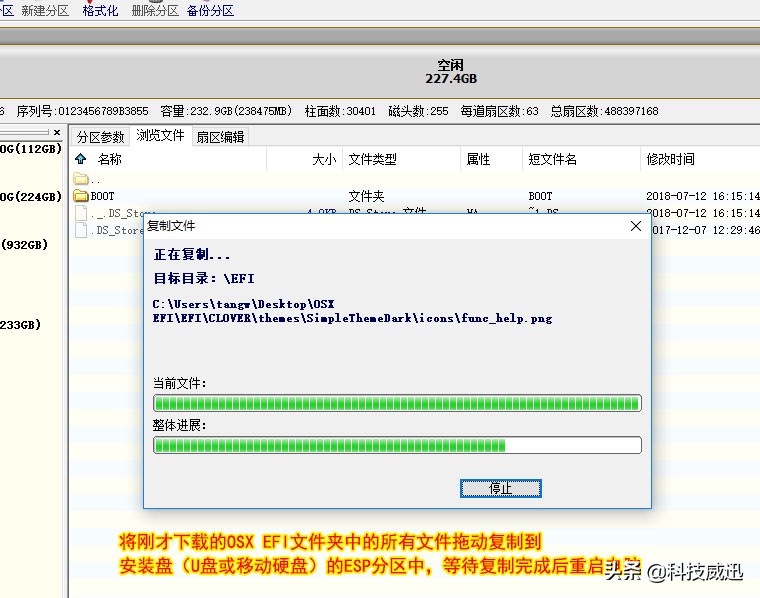The height and width of the screenshot is (598, 760).
Task: Sort the list by 修改时间 column
Action: pos(670,159)
